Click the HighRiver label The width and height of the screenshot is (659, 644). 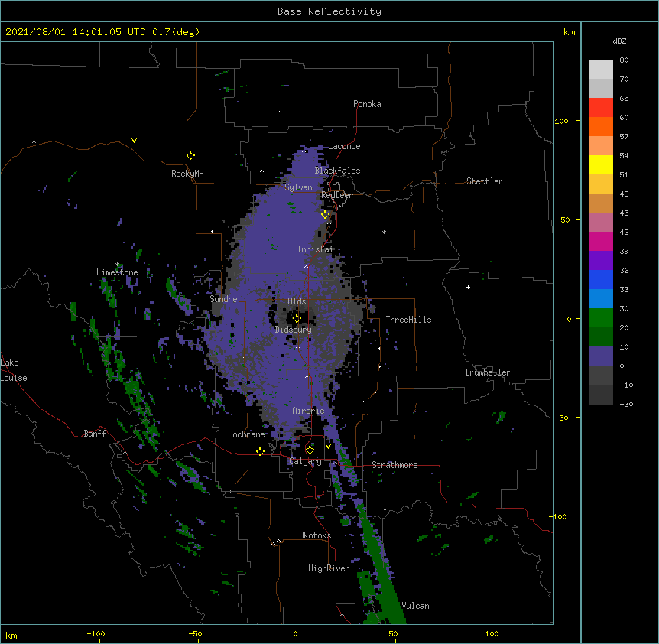[329, 568]
